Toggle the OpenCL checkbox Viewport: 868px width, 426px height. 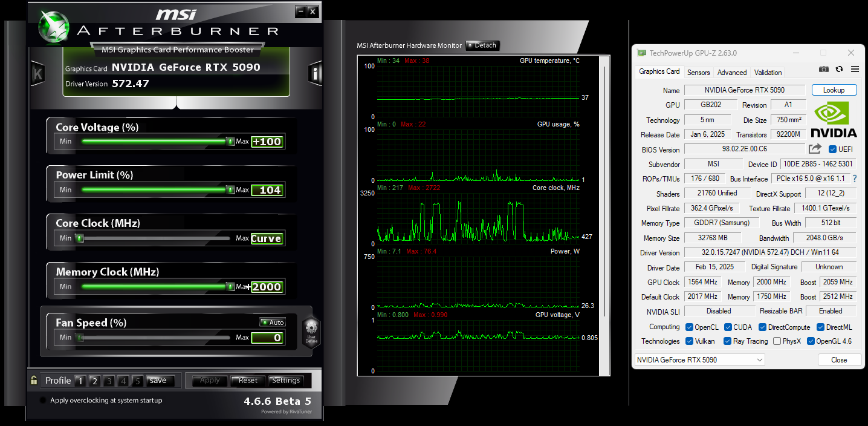pos(689,327)
